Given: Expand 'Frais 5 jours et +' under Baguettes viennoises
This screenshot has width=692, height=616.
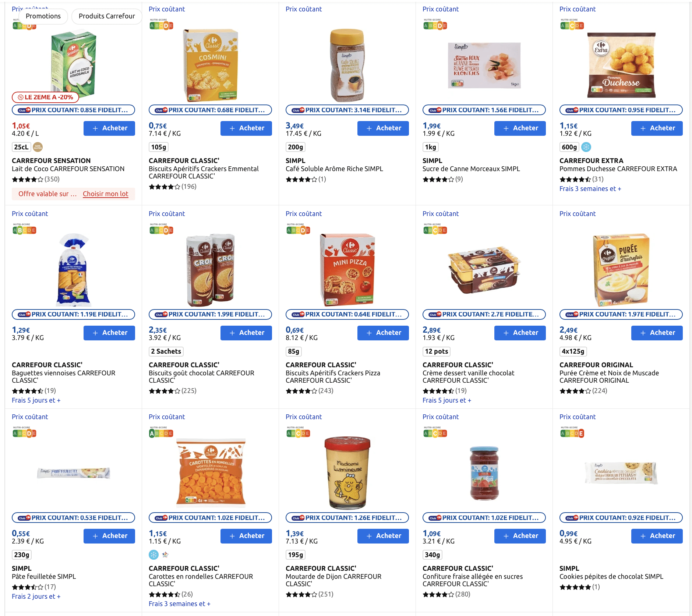Looking at the screenshot, I should point(36,400).
